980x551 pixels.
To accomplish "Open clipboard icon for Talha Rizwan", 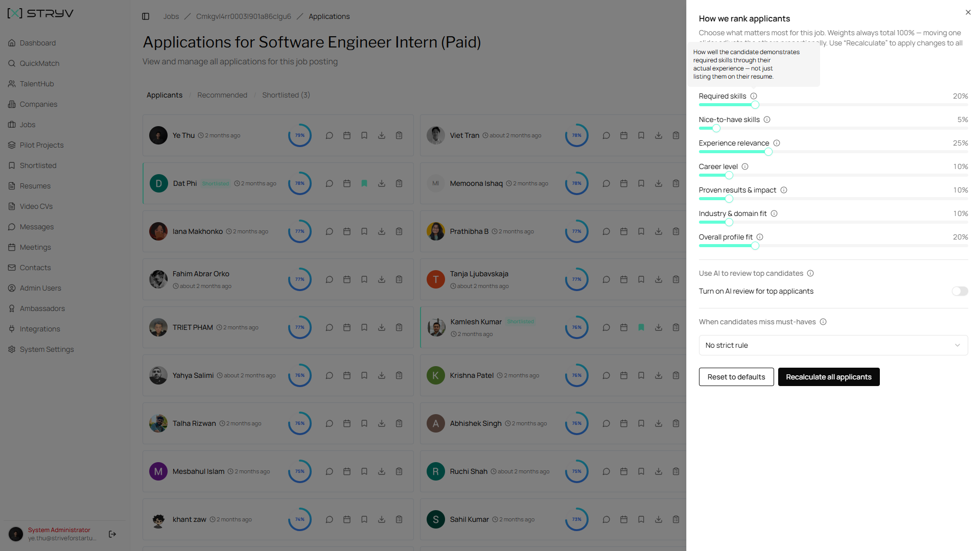I will coord(399,423).
